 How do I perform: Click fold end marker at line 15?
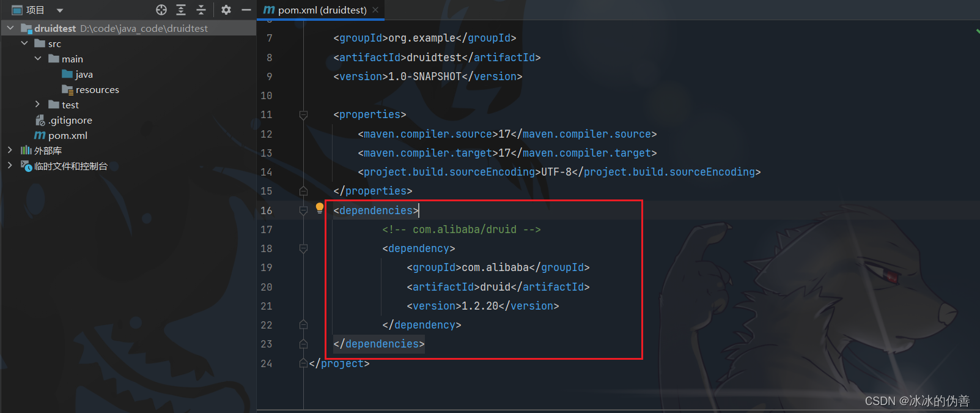[303, 191]
